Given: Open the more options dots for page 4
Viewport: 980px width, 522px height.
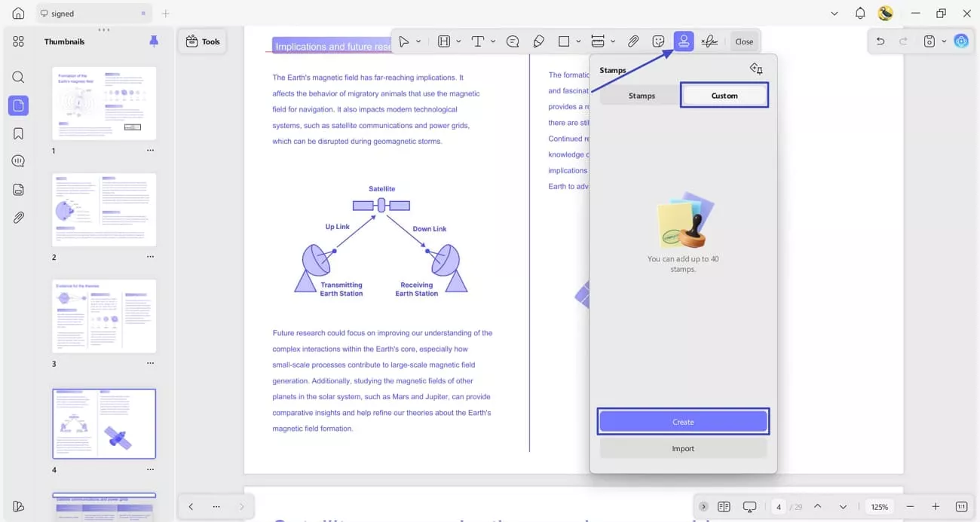Looking at the screenshot, I should (150, 469).
